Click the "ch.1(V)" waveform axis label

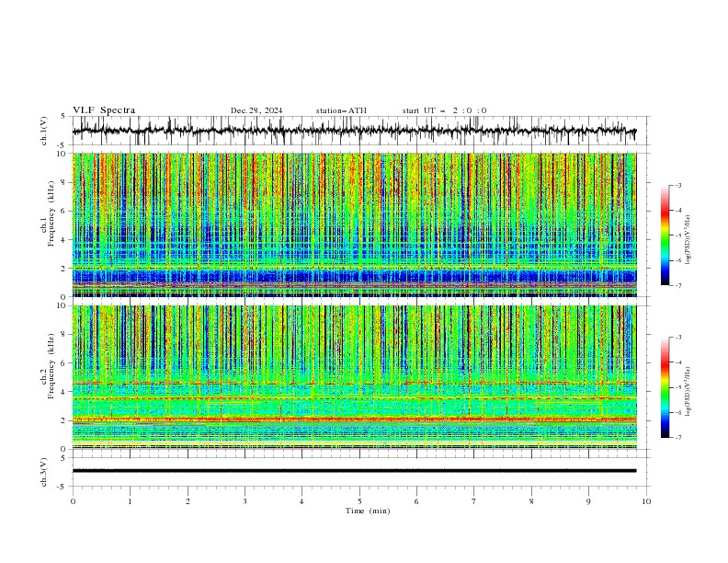click(44, 131)
